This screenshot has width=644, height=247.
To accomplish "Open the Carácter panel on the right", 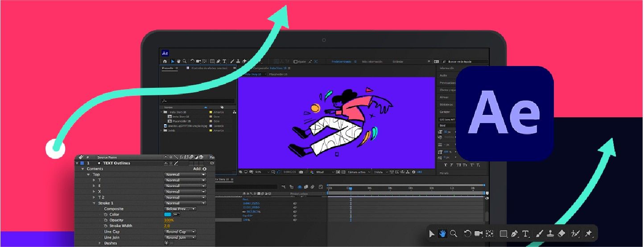I will click(x=446, y=112).
